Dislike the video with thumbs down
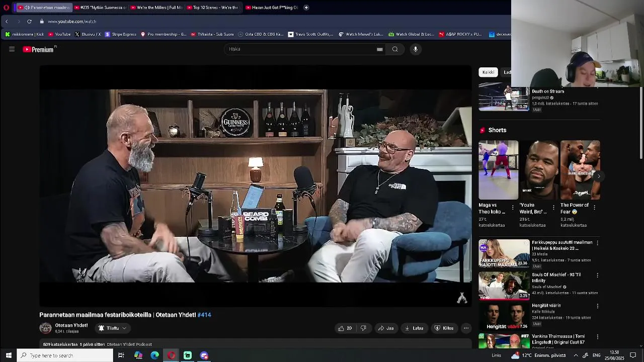The image size is (644, 362). point(363,328)
